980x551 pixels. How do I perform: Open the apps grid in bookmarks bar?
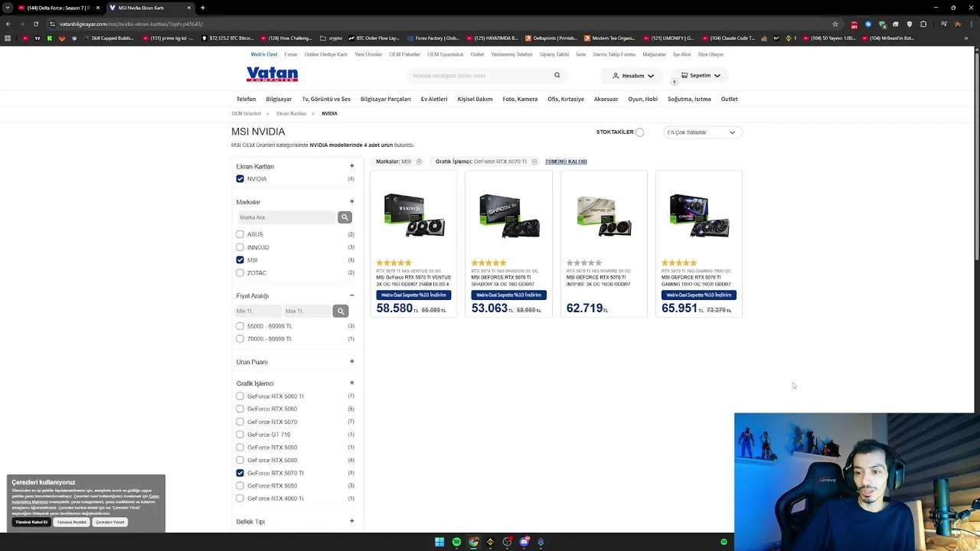pyautogui.click(x=8, y=37)
